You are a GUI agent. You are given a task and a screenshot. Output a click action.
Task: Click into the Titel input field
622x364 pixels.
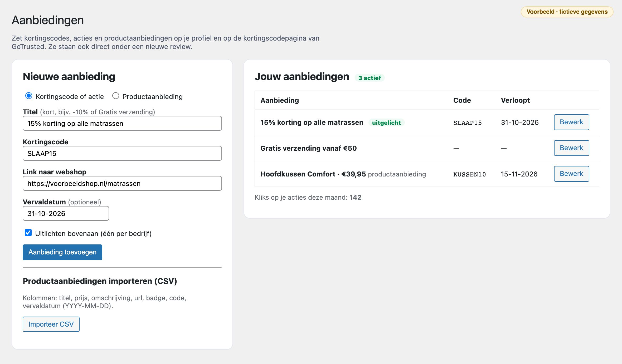click(122, 123)
